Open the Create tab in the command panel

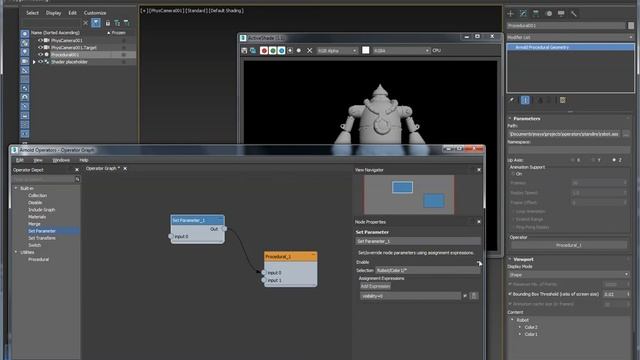coord(511,13)
